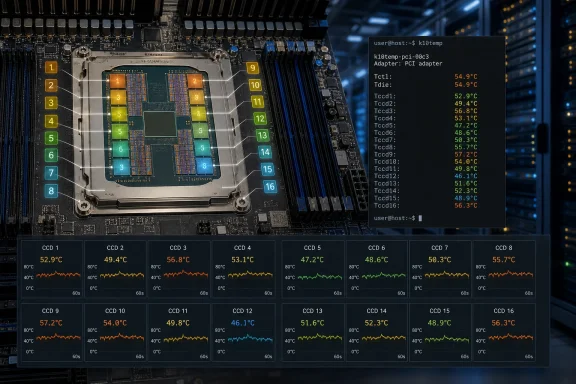Click the blue number 16 label

[270, 187]
